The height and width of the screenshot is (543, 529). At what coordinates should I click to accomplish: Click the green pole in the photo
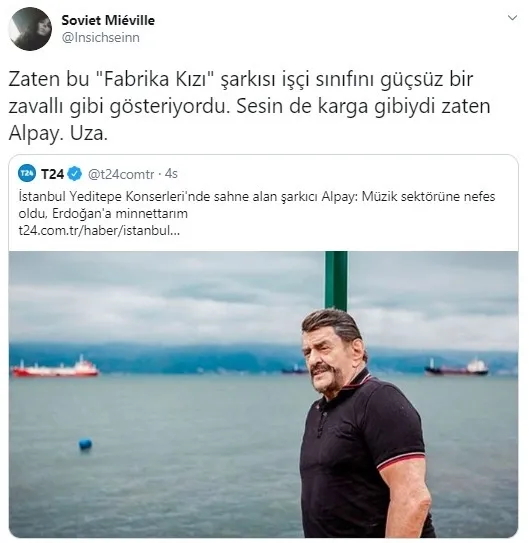coord(336,281)
